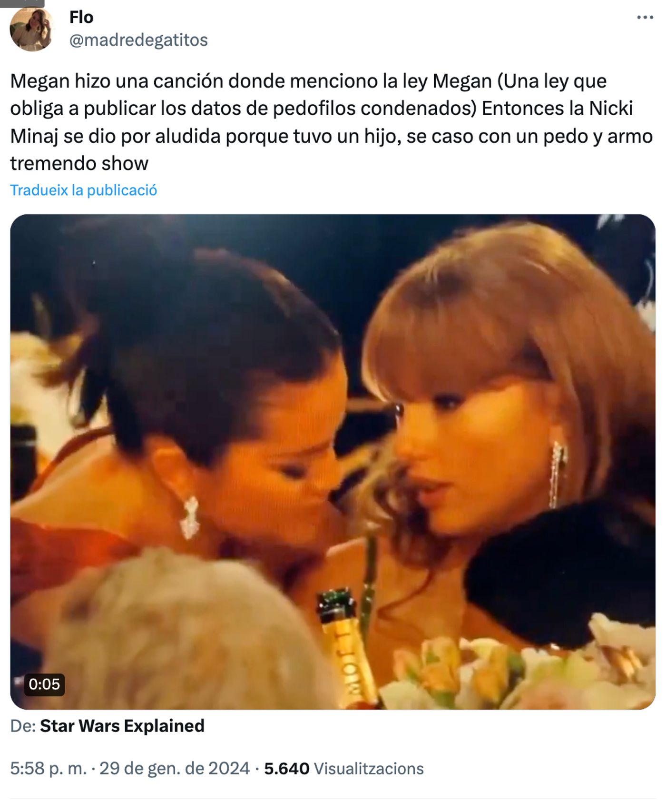Translate post via Tradueix la publicació
Screen dimensions: 666x812
[x=84, y=190]
